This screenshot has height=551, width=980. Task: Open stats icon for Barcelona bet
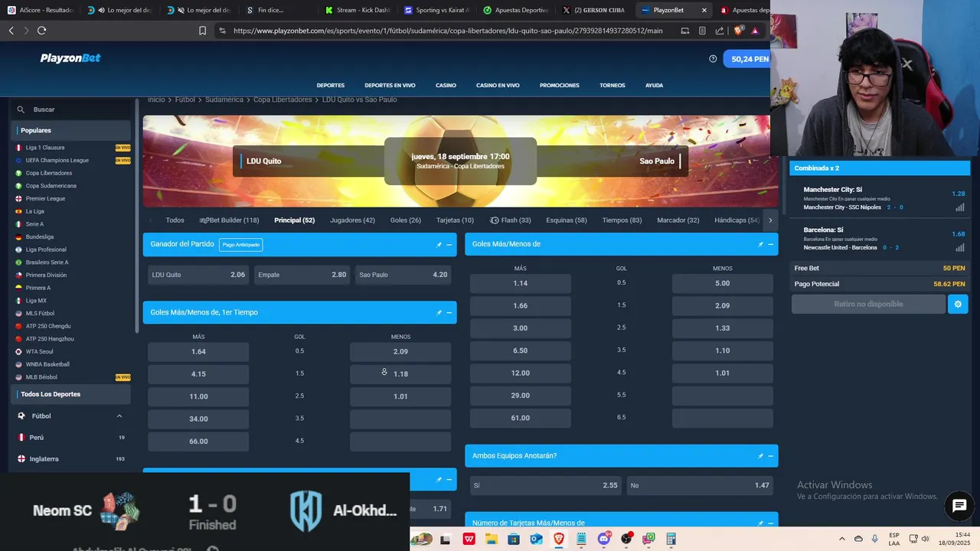(x=959, y=248)
